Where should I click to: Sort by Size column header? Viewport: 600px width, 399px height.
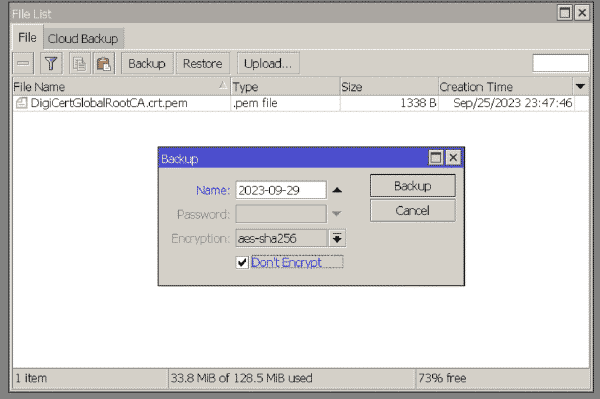389,86
